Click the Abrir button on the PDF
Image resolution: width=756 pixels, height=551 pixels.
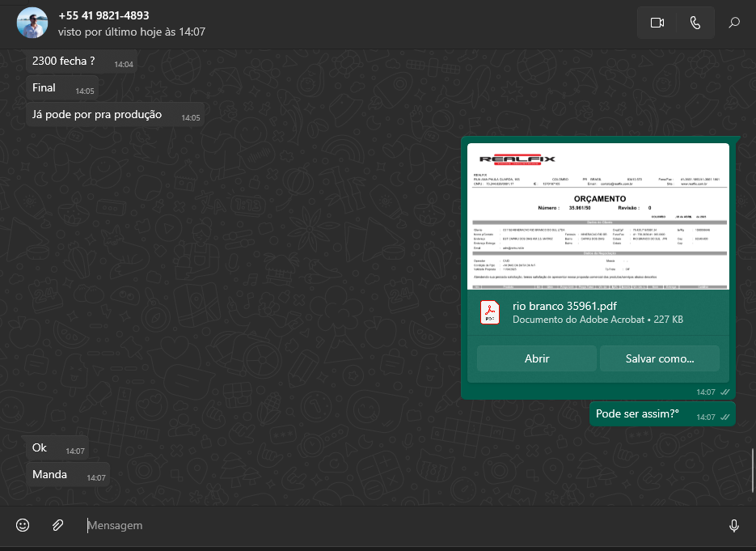click(537, 358)
